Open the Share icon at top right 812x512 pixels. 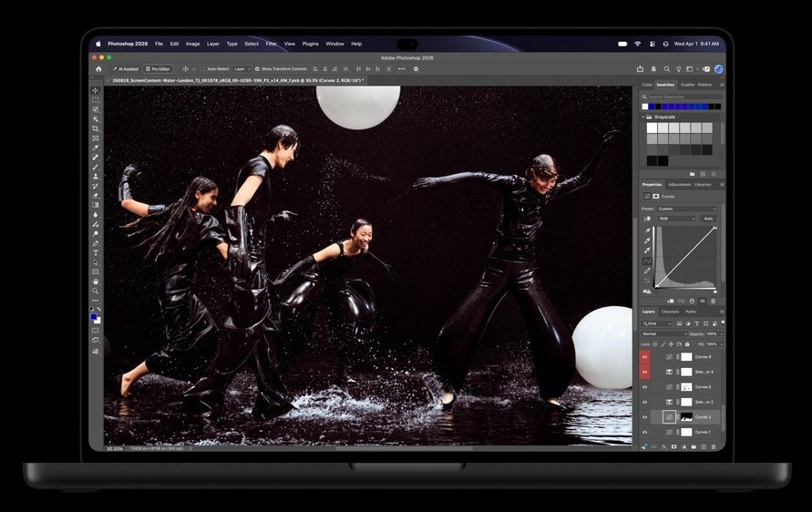[640, 69]
